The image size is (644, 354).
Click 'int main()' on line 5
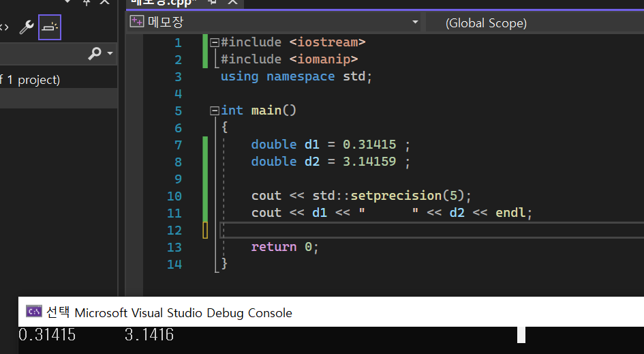point(258,110)
